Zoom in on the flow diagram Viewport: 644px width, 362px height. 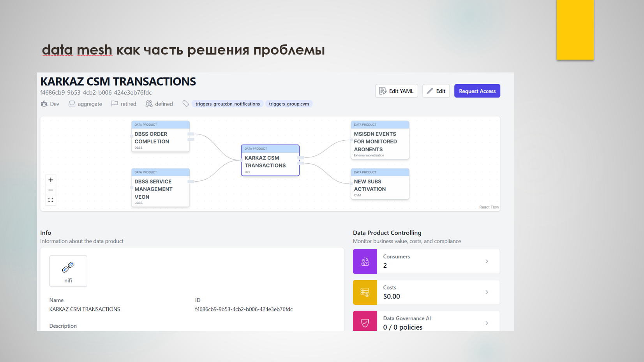click(51, 180)
